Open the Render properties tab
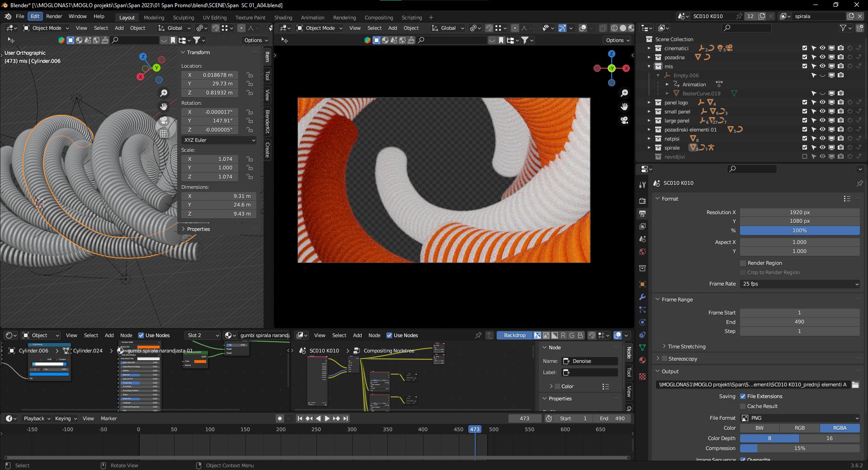This screenshot has width=868, height=470. pos(642,201)
